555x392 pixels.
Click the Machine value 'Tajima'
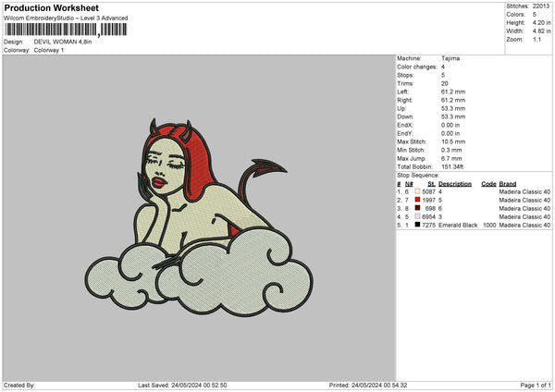pos(450,58)
